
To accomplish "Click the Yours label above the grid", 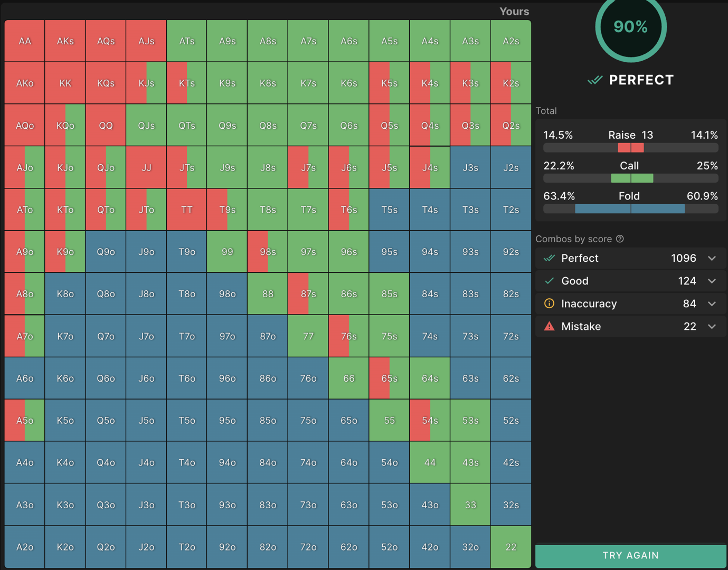I will [x=514, y=12].
